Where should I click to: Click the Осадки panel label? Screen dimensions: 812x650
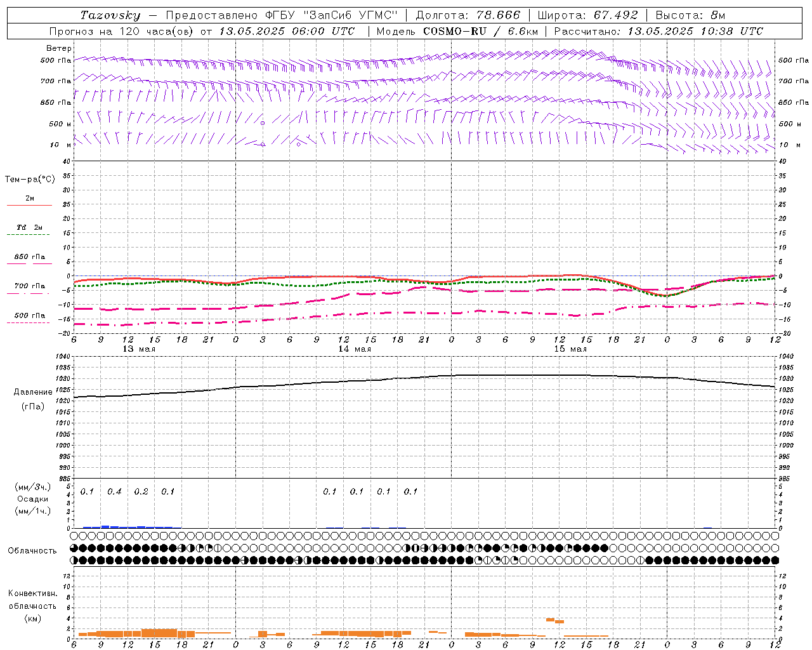click(x=33, y=500)
